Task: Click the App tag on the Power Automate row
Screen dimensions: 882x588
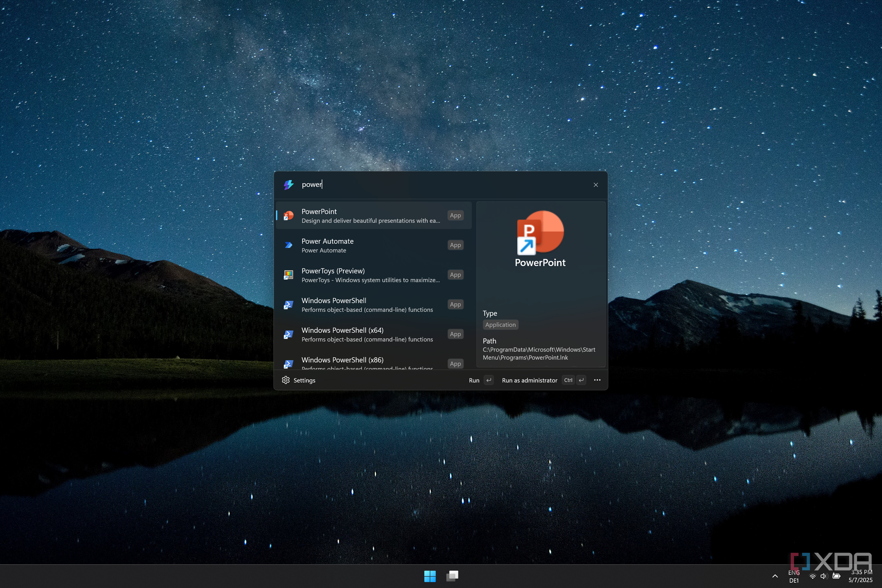Action: [455, 245]
